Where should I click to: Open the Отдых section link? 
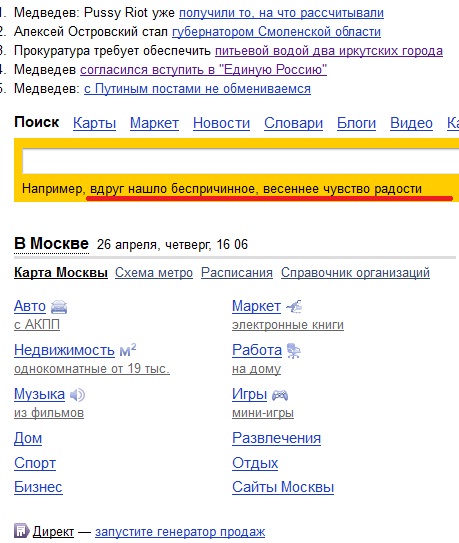255,463
